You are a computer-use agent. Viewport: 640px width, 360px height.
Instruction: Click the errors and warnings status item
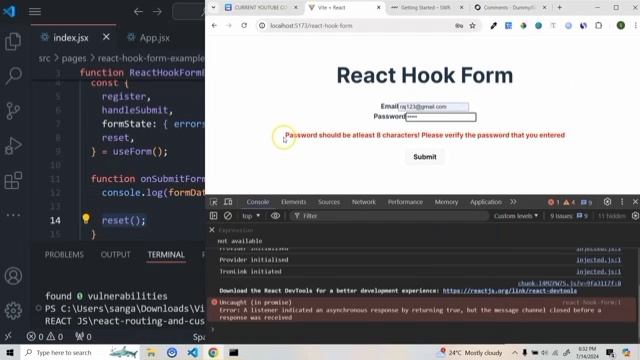pos(45,337)
